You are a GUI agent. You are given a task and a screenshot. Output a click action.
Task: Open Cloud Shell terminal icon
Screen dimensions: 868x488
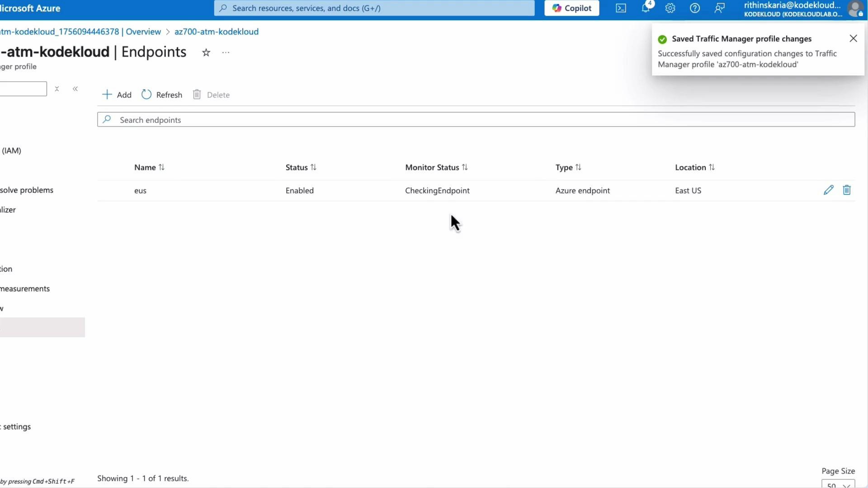pyautogui.click(x=620, y=8)
